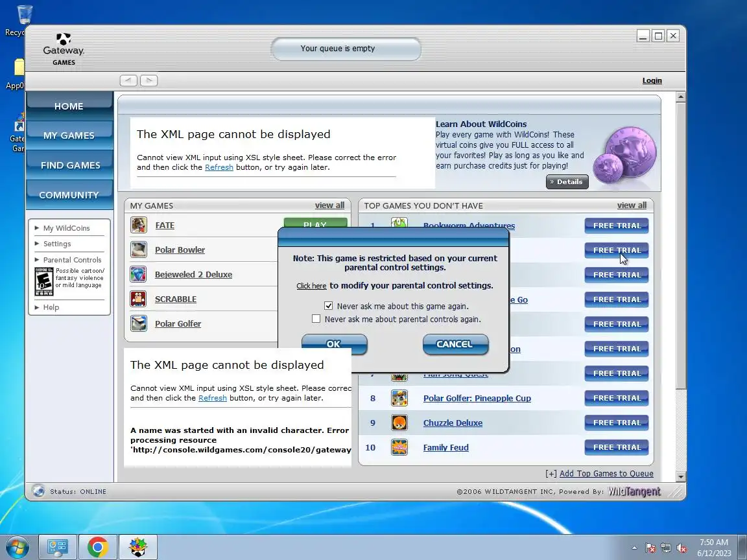Screen dimensions: 747x560
Task: Click view all in TOP GAMES
Action: click(632, 205)
